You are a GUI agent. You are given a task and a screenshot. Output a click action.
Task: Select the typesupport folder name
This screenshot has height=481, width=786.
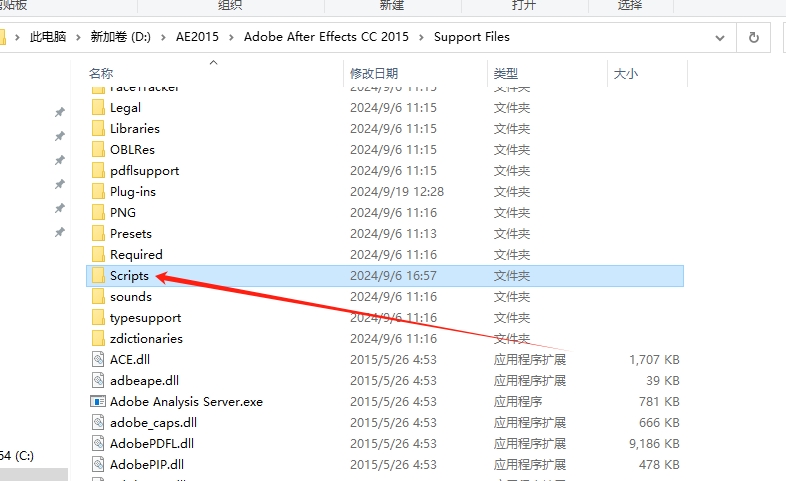pyautogui.click(x=145, y=318)
